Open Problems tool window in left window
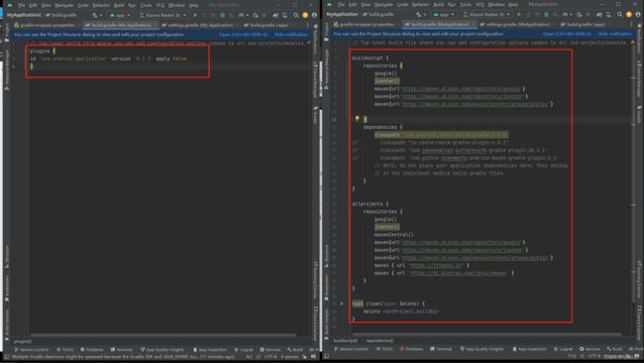The image size is (644, 363). pyautogui.click(x=91, y=350)
